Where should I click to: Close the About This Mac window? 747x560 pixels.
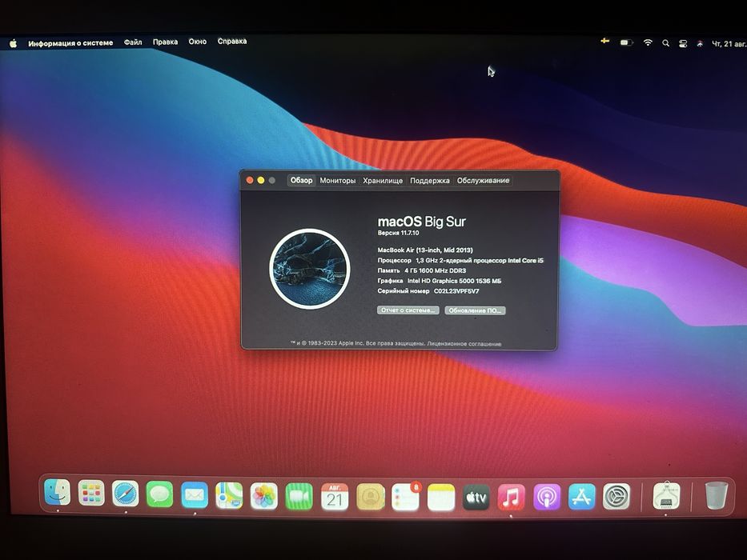[x=250, y=180]
